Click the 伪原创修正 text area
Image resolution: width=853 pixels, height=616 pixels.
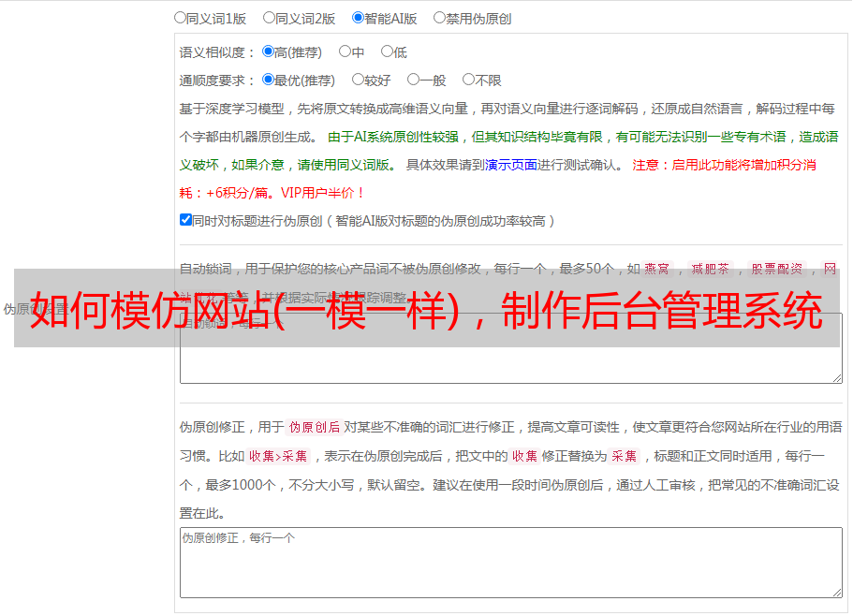tap(511, 563)
